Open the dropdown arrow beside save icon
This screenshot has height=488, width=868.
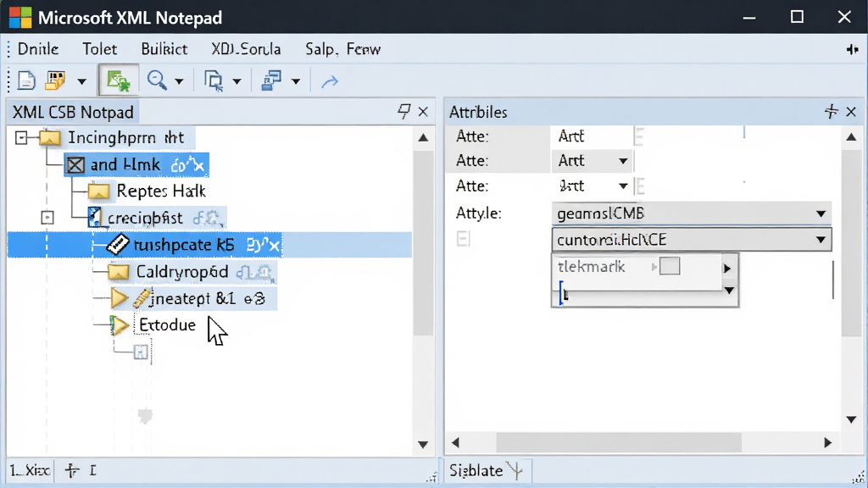pos(82,82)
